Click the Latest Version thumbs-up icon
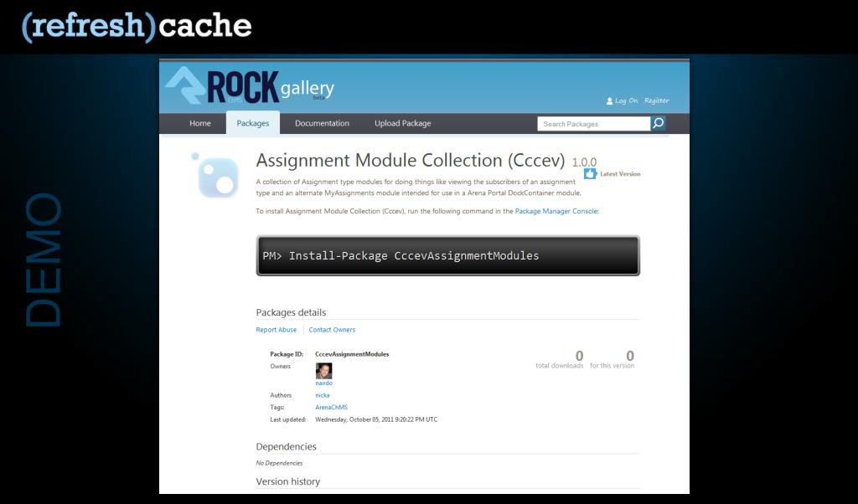The image size is (858, 504). (590, 174)
